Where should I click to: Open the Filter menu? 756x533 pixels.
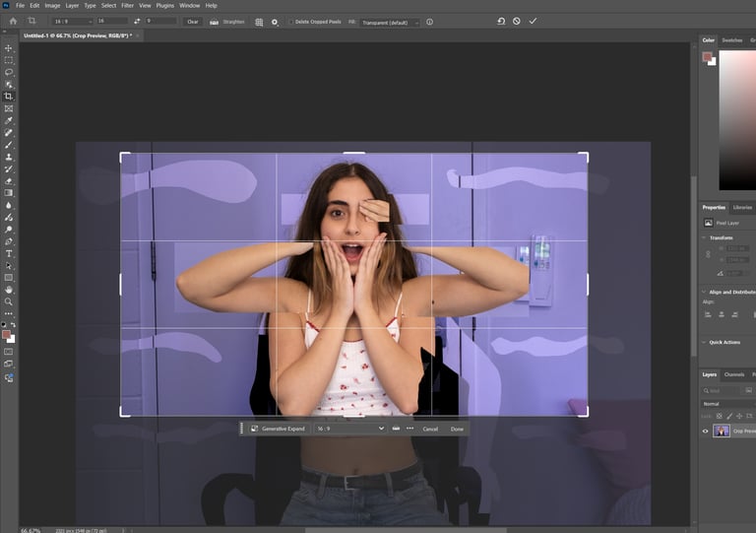pos(127,6)
